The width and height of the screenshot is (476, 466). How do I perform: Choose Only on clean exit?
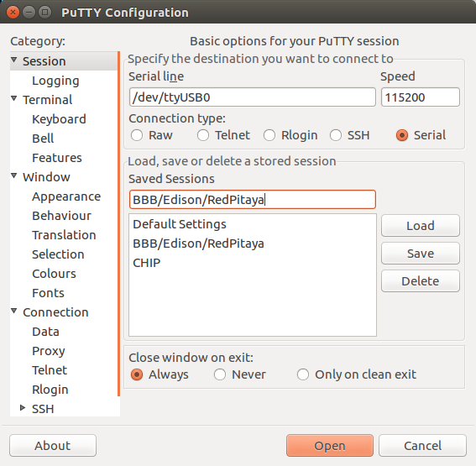pyautogui.click(x=303, y=374)
